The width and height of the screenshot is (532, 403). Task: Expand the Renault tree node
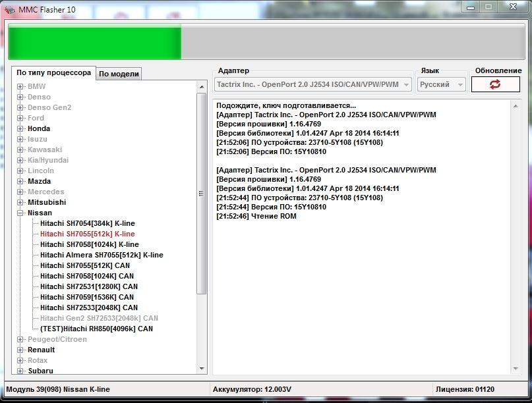click(x=20, y=350)
